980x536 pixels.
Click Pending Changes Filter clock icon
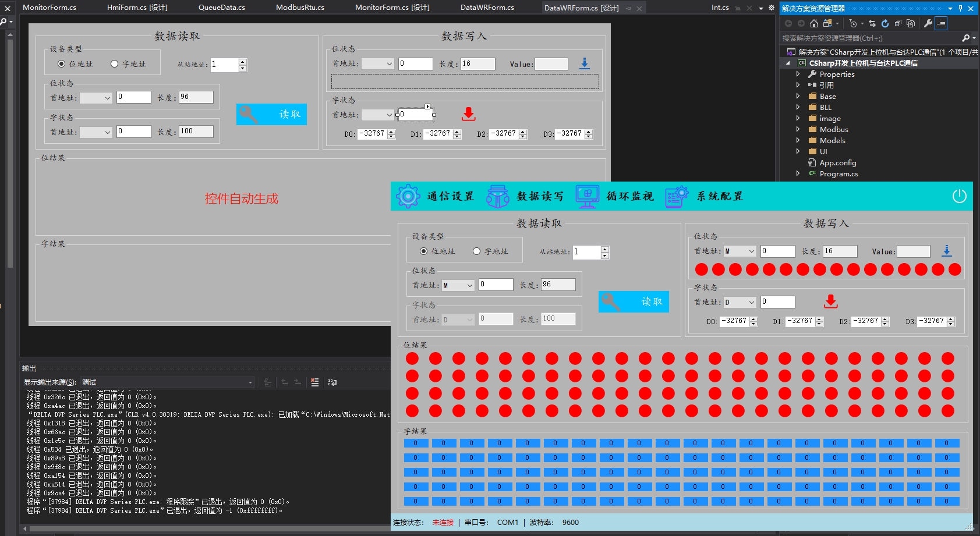853,23
